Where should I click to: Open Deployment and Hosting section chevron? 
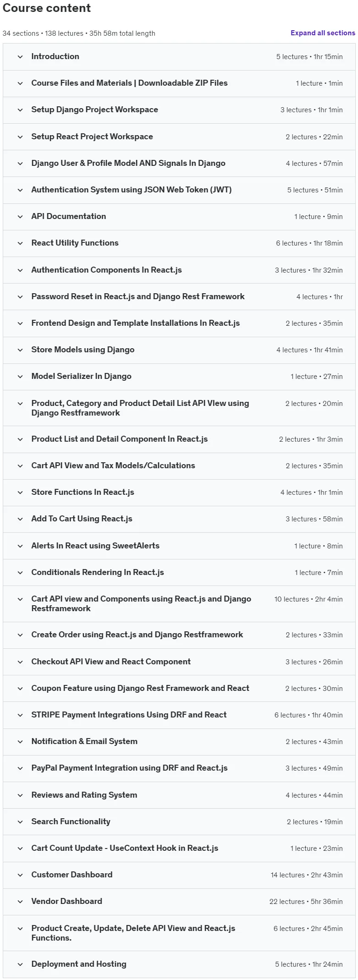20,964
